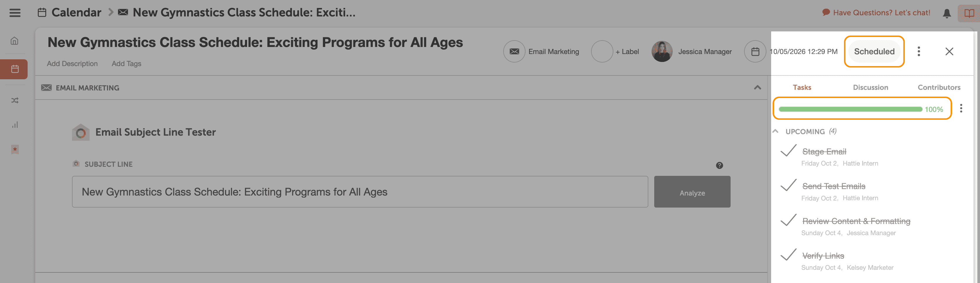Switch to the Contributors tab

point(939,87)
